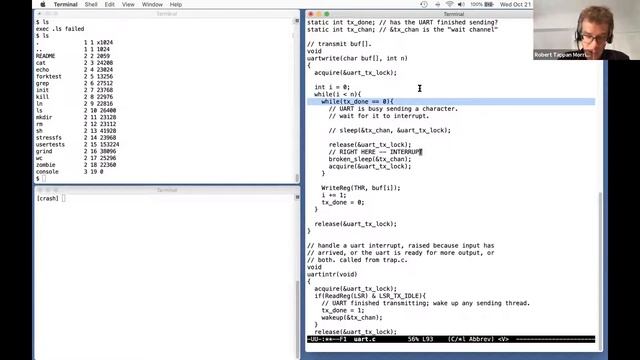The width and height of the screenshot is (640, 360).
Task: Click the forktest entry in ls output
Action: point(49,76)
